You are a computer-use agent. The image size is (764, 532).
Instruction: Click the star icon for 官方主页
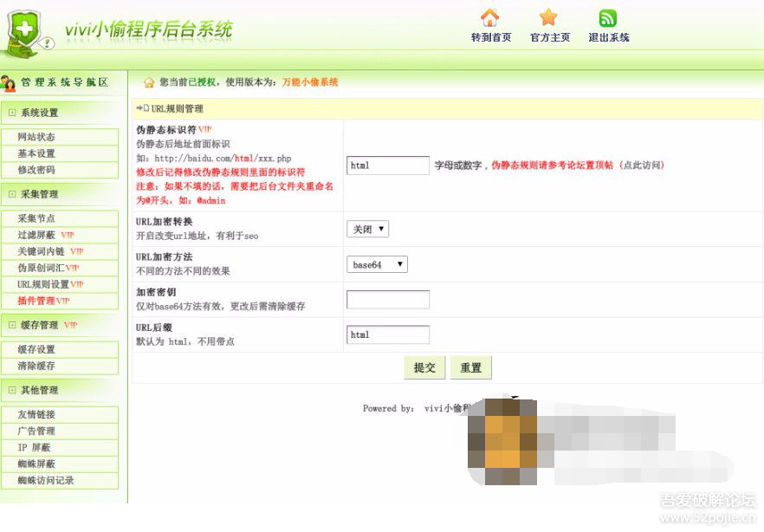[x=548, y=17]
